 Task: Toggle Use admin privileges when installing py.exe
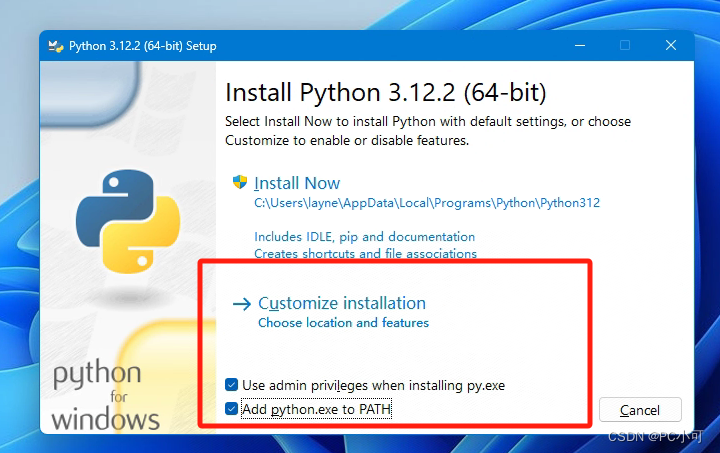pos(231,385)
